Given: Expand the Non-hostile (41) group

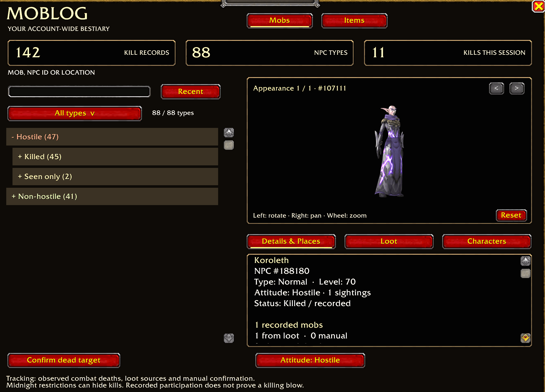Looking at the screenshot, I should pos(112,196).
